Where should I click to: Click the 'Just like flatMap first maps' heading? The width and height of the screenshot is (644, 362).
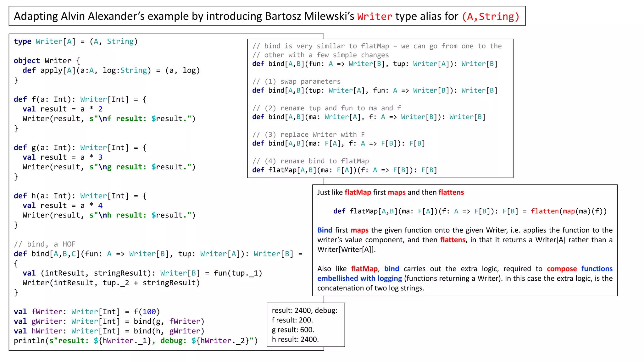point(390,192)
